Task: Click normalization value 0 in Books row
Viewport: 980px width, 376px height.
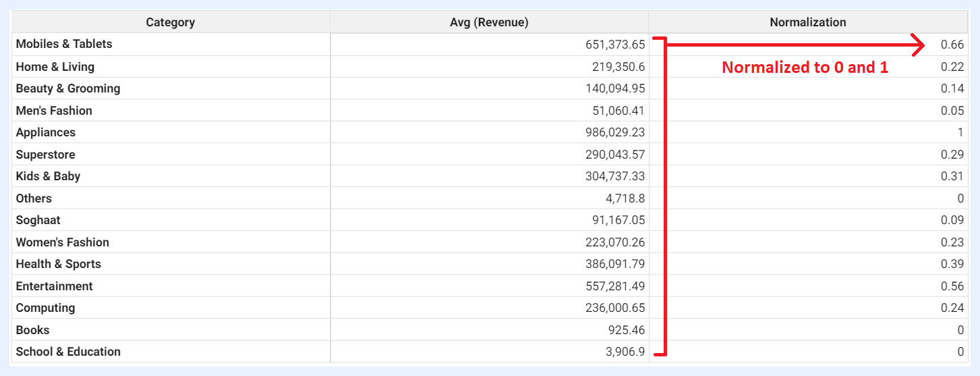Action: click(961, 330)
